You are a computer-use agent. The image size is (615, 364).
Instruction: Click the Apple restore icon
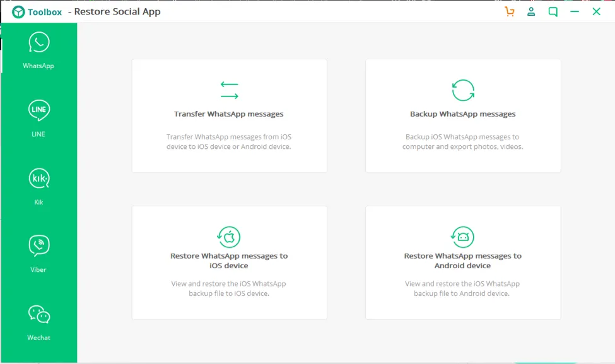[229, 237]
